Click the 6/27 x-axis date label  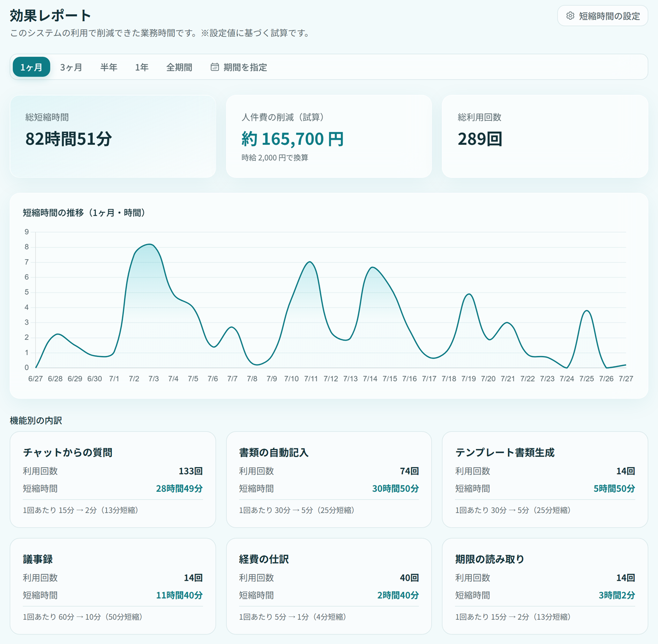35,379
